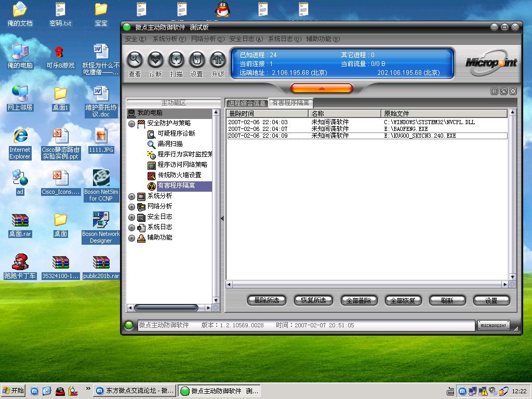Switch to the 有害程序隔离 tab
This screenshot has height=399, width=532.
(x=291, y=103)
